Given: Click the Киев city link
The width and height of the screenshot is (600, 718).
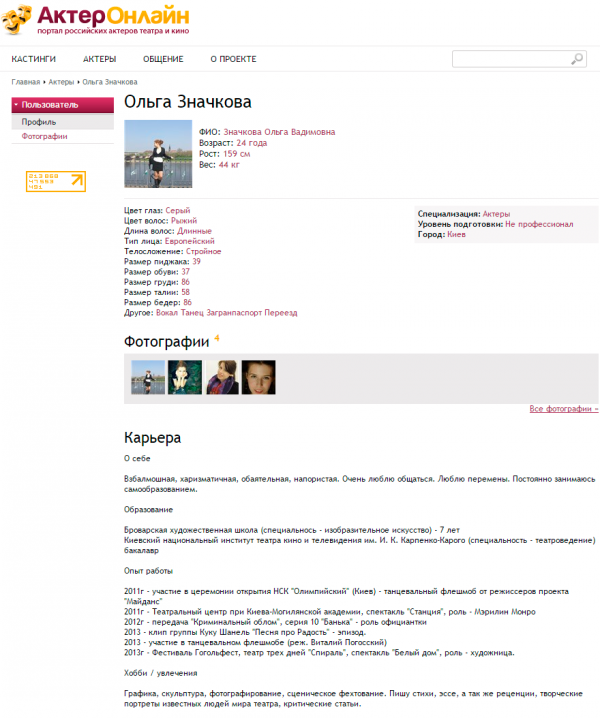Looking at the screenshot, I should tap(456, 234).
